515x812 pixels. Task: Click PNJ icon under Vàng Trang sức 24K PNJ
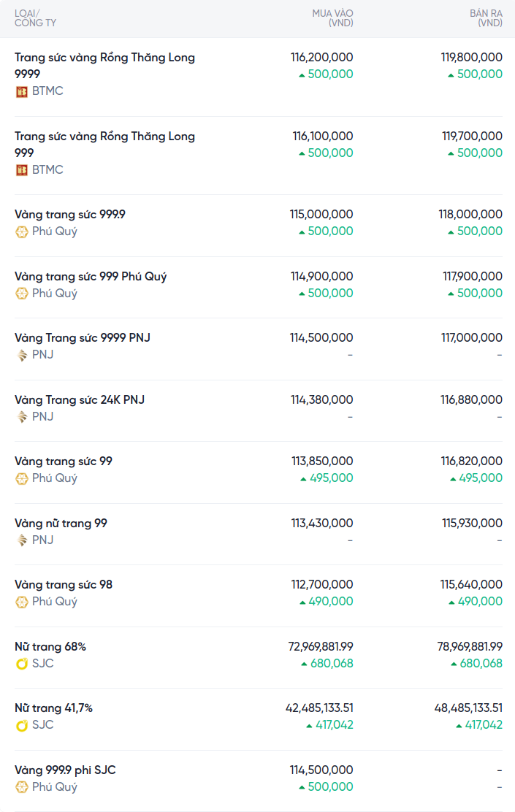click(22, 417)
